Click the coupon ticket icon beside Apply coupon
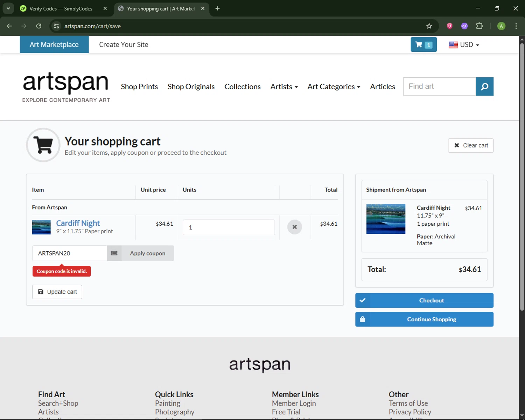The height and width of the screenshot is (420, 525). pos(114,253)
